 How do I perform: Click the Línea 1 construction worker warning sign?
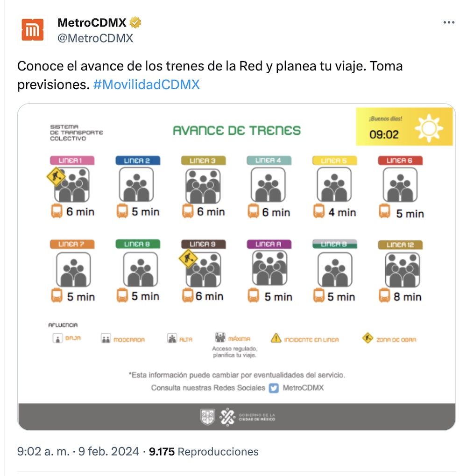pyautogui.click(x=56, y=176)
